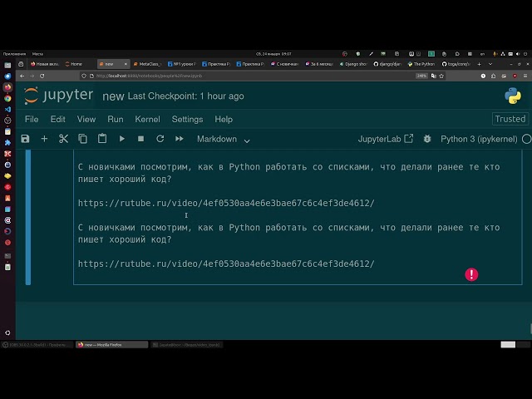Switch to the Django shor browser tab

point(352,64)
